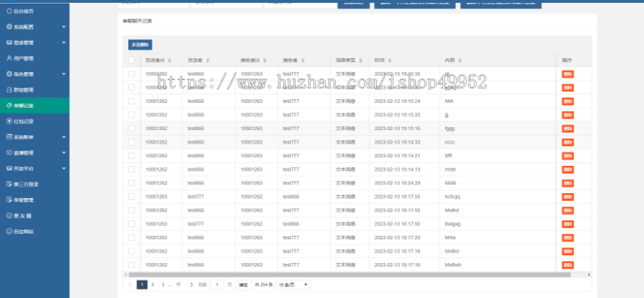Viewport: 644px width, 298px height.
Task: Click the smiley icon beside 自定网站
Action: point(9,232)
